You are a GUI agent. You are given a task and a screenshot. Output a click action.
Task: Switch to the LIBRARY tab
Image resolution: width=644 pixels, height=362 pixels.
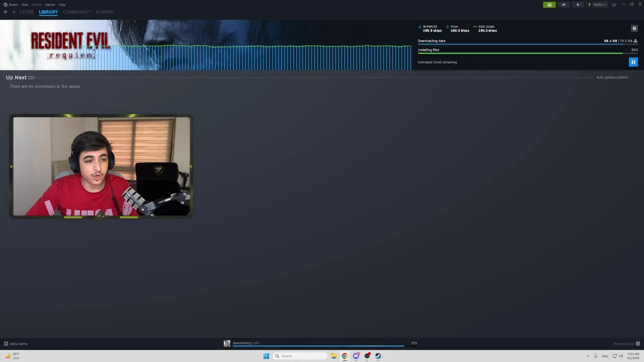point(48,12)
